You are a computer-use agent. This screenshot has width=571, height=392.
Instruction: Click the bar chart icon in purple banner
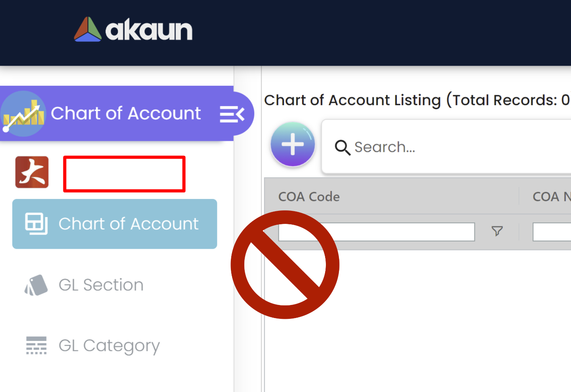(x=23, y=114)
